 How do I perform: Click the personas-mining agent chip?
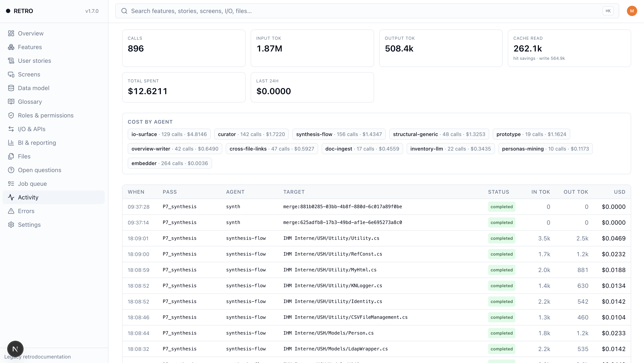[546, 149]
